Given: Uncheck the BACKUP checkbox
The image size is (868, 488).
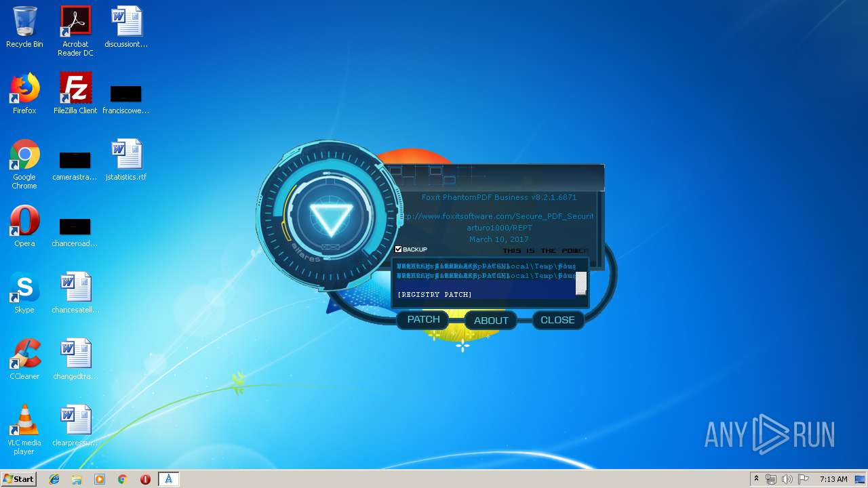Looking at the screenshot, I should pyautogui.click(x=399, y=249).
